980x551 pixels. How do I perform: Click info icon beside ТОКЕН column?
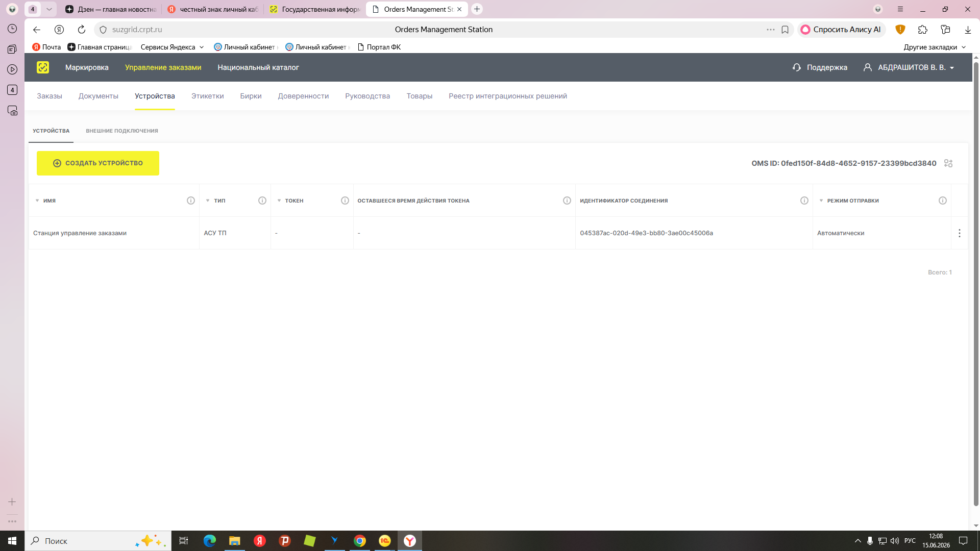pos(345,201)
